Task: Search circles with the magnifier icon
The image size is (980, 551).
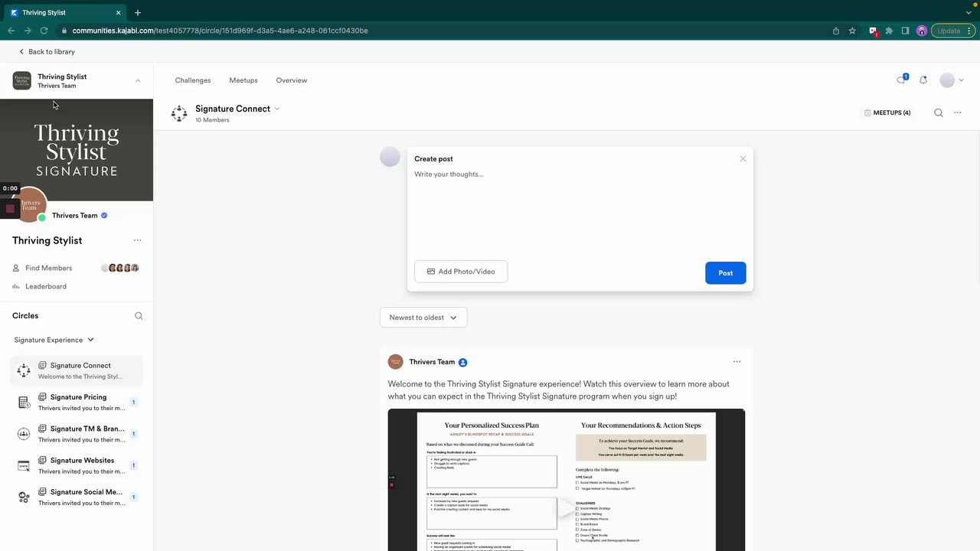Action: (x=139, y=315)
